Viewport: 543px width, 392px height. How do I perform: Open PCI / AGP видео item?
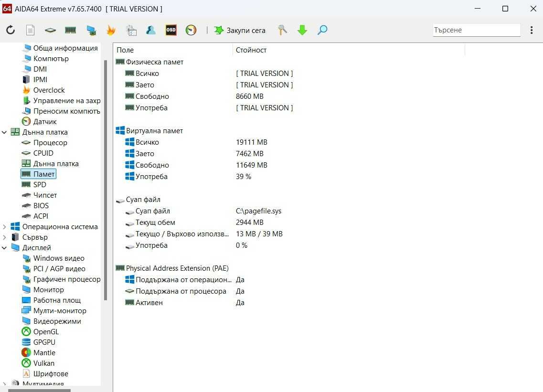pos(53,269)
